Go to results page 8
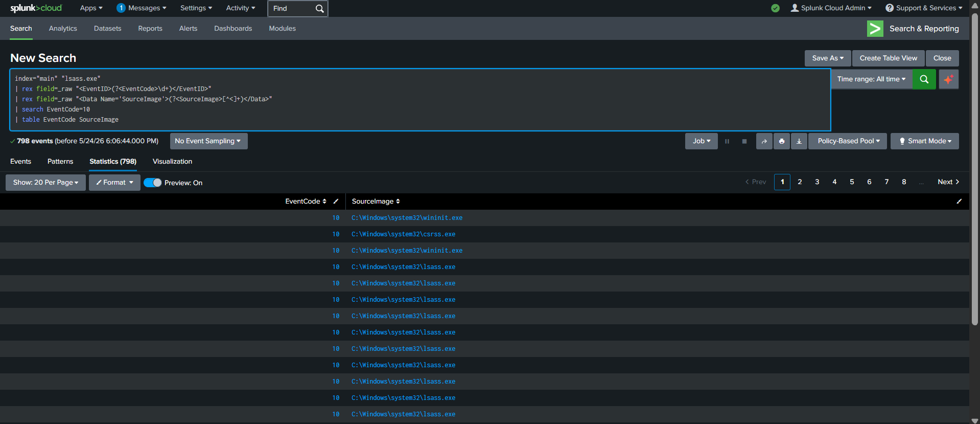 [x=904, y=182]
